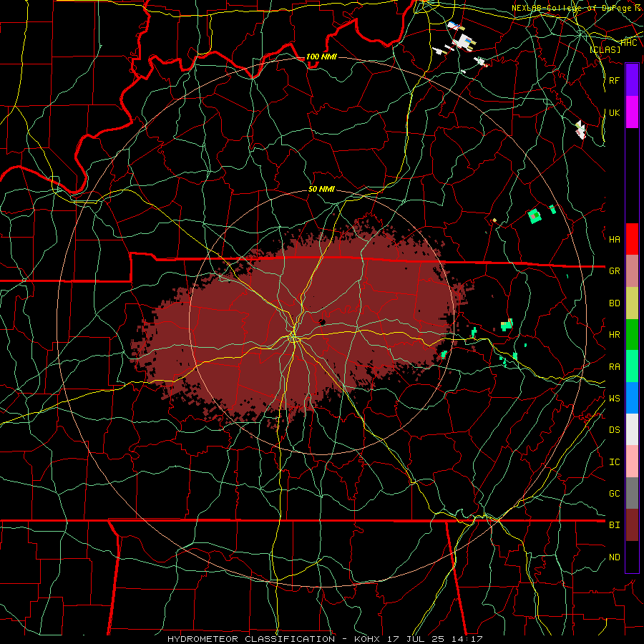Click the 'HR' legend label
This screenshot has width=644, height=644.
(x=614, y=335)
